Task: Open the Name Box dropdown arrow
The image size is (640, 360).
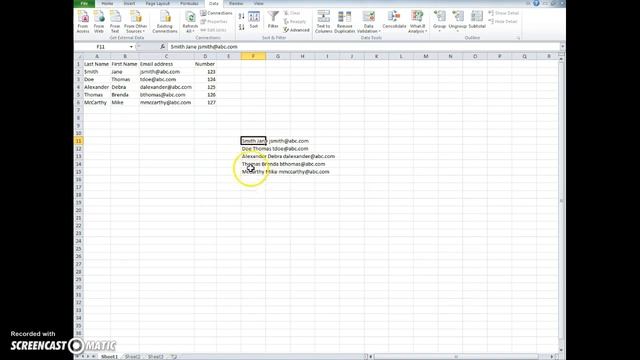Action: pos(131,47)
